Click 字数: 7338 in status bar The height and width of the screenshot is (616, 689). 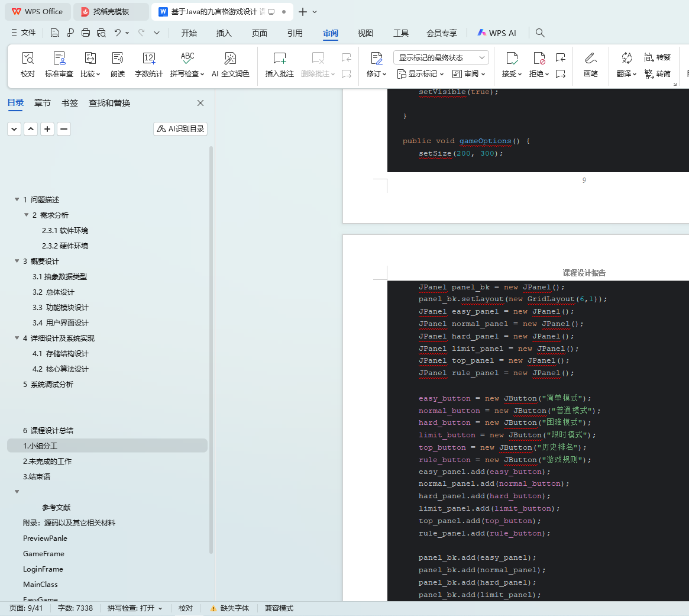(x=75, y=608)
